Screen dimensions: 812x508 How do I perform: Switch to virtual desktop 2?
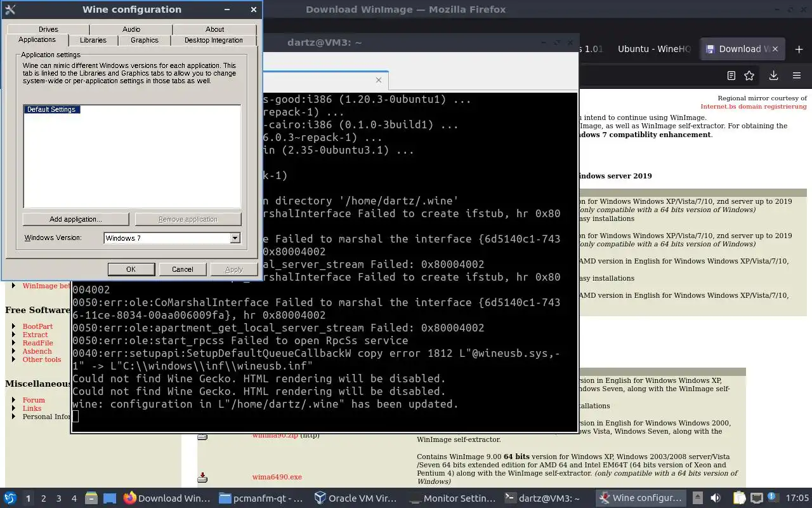click(43, 498)
